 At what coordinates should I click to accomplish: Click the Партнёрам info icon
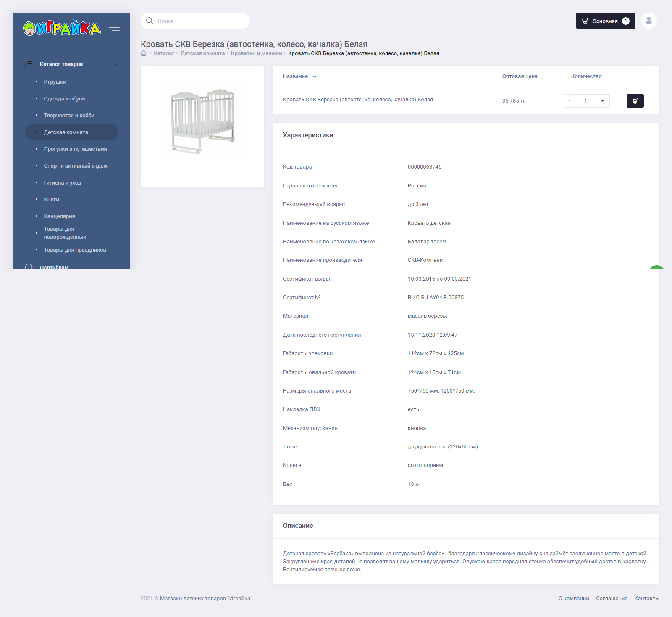pyautogui.click(x=29, y=266)
